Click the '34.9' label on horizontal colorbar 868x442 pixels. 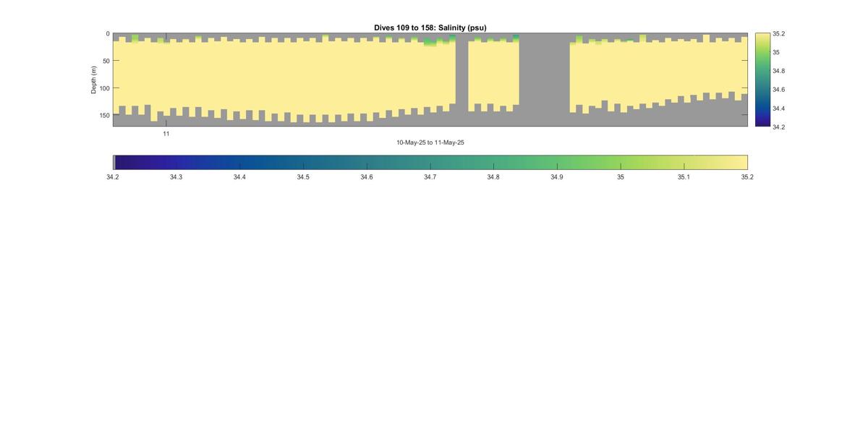click(556, 177)
